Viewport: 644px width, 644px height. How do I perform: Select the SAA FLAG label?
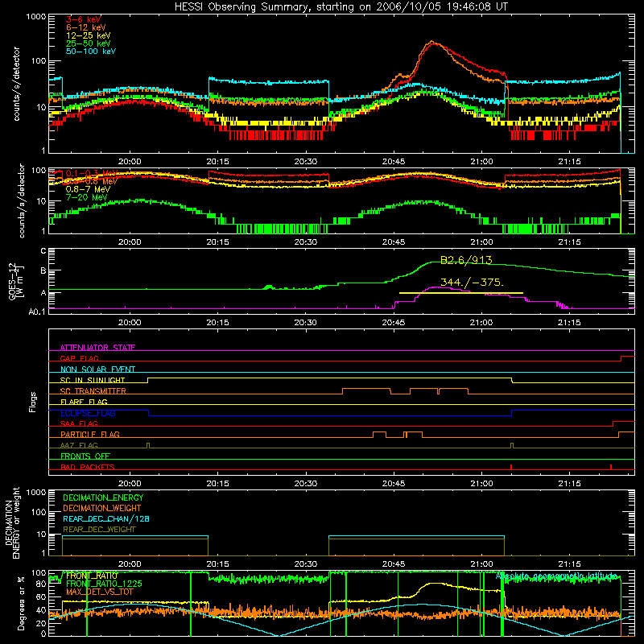(79, 423)
